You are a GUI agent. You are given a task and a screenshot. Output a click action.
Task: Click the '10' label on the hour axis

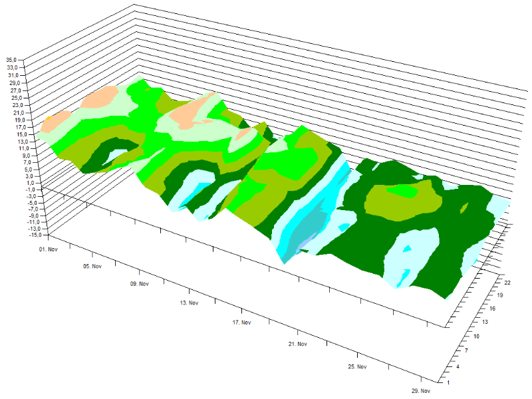pos(476,336)
